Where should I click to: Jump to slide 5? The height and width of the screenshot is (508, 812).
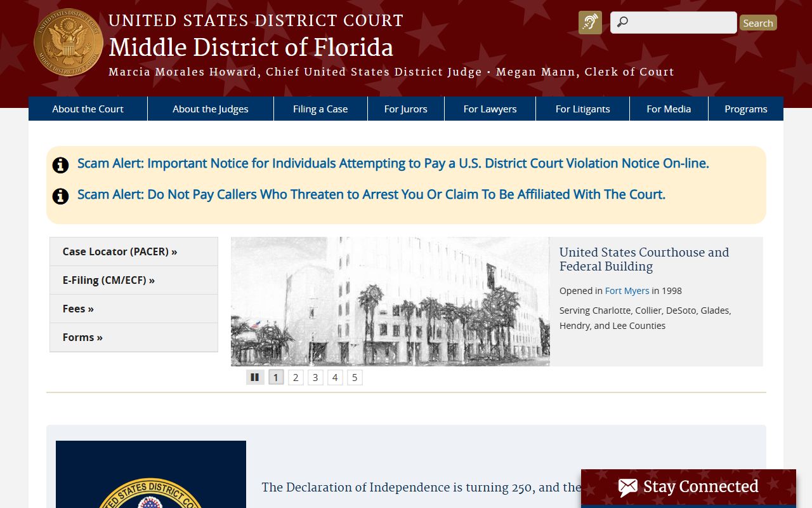[x=355, y=377]
